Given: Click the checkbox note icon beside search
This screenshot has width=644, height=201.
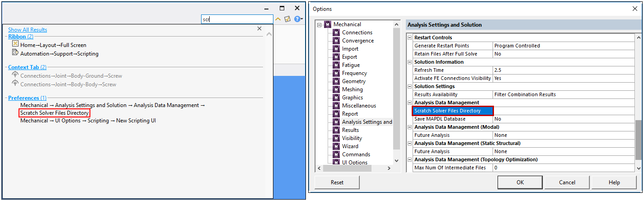Looking at the screenshot, I should point(287,19).
